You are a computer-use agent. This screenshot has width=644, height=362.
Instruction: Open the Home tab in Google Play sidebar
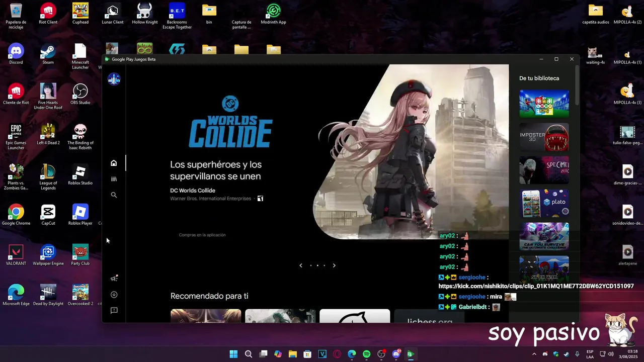pyautogui.click(x=114, y=163)
